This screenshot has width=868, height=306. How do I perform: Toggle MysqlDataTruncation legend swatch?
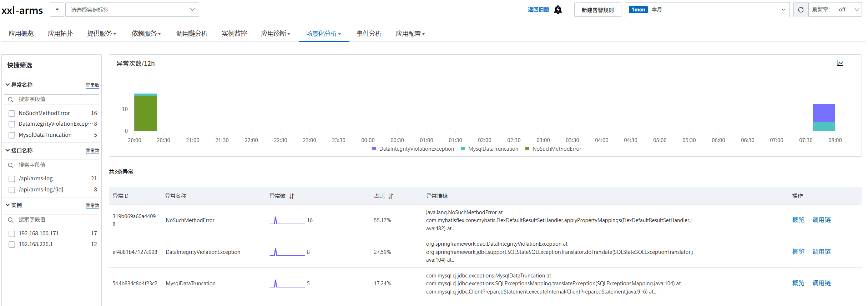(463, 149)
